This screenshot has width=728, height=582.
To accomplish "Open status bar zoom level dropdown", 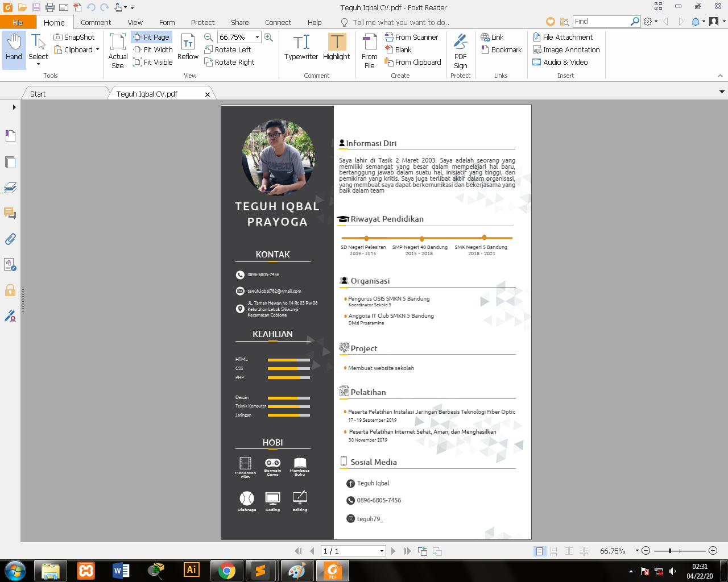I will [637, 551].
